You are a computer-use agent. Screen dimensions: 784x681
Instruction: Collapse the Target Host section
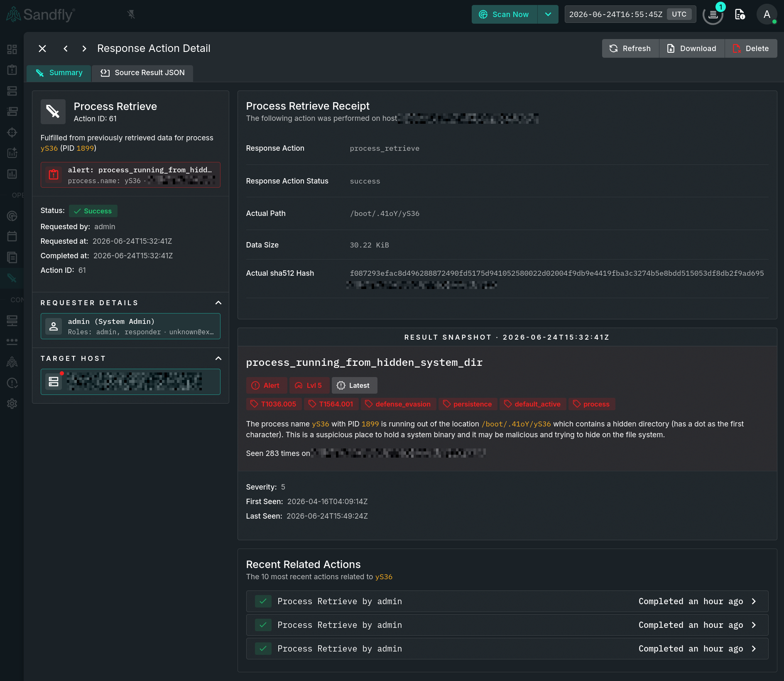[x=218, y=358]
